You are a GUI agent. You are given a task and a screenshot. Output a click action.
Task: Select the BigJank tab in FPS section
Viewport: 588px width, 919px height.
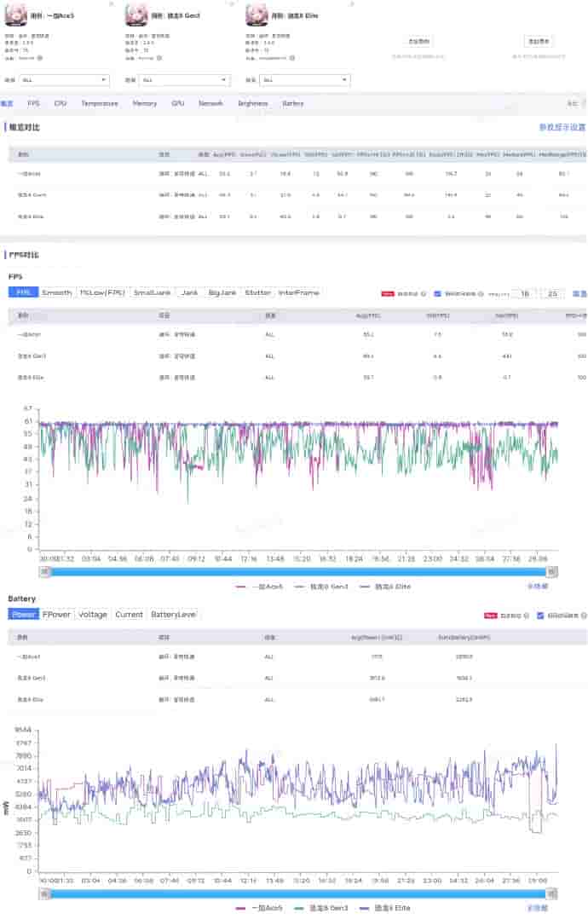(222, 292)
